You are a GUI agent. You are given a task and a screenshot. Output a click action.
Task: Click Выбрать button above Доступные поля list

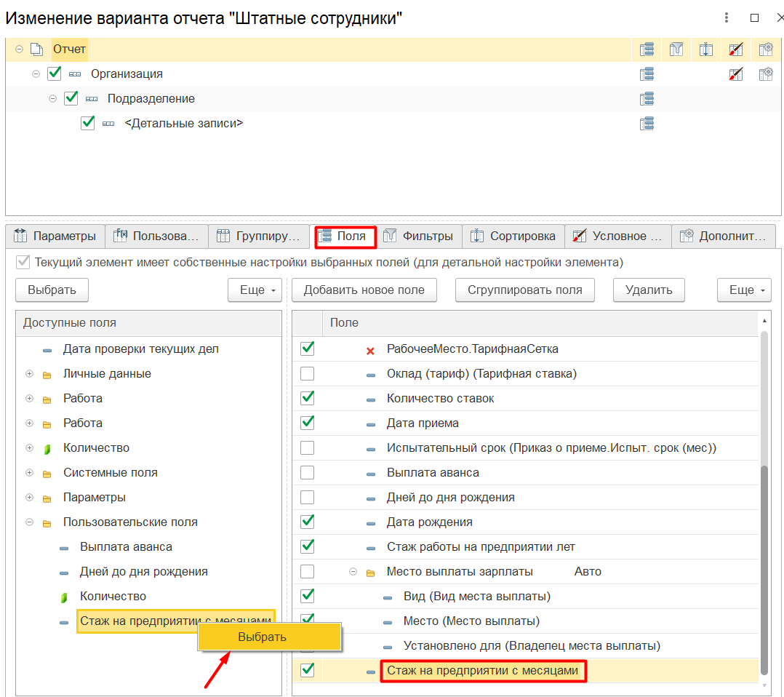coord(52,290)
